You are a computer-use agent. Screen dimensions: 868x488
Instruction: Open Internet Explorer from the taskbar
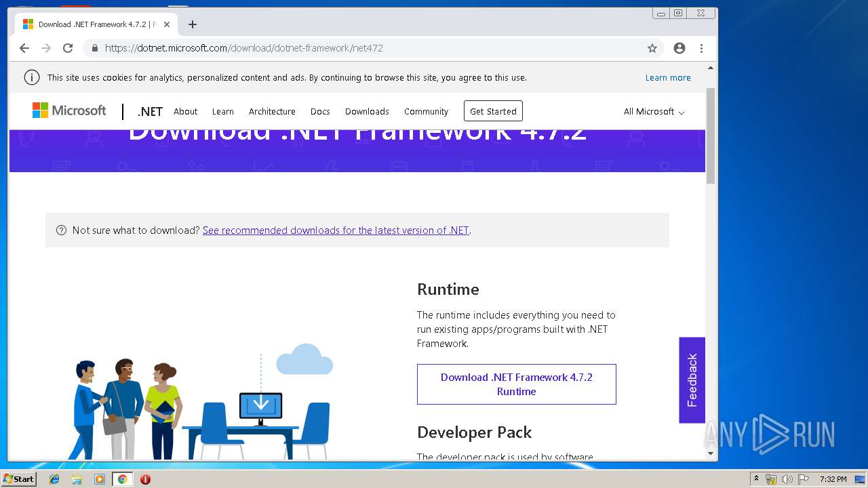[54, 479]
